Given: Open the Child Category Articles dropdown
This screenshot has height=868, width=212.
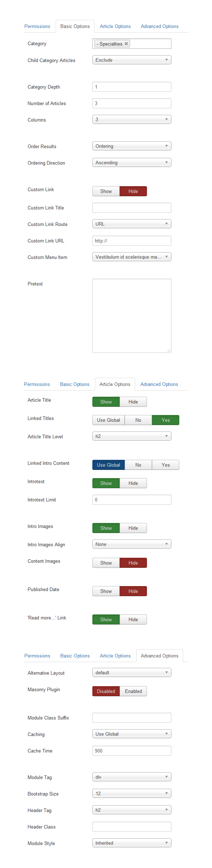Looking at the screenshot, I should (132, 60).
